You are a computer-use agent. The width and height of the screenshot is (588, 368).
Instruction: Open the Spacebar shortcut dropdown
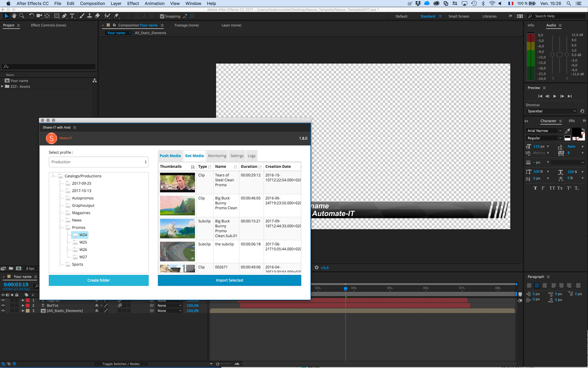[551, 111]
